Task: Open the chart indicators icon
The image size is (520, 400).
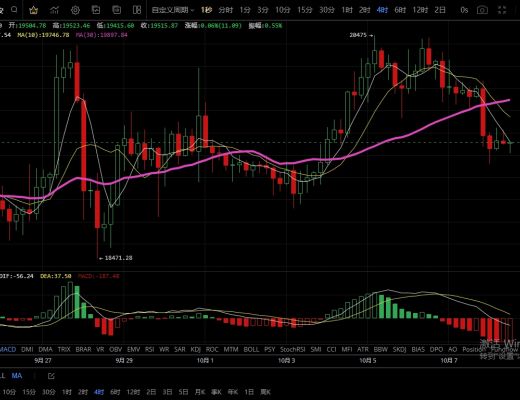Action: coord(54,10)
